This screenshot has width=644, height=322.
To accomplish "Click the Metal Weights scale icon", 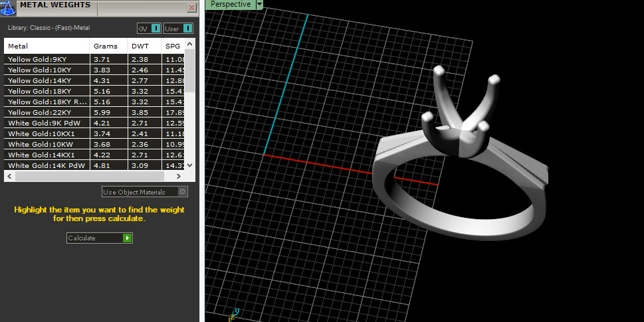I will tap(8, 8).
